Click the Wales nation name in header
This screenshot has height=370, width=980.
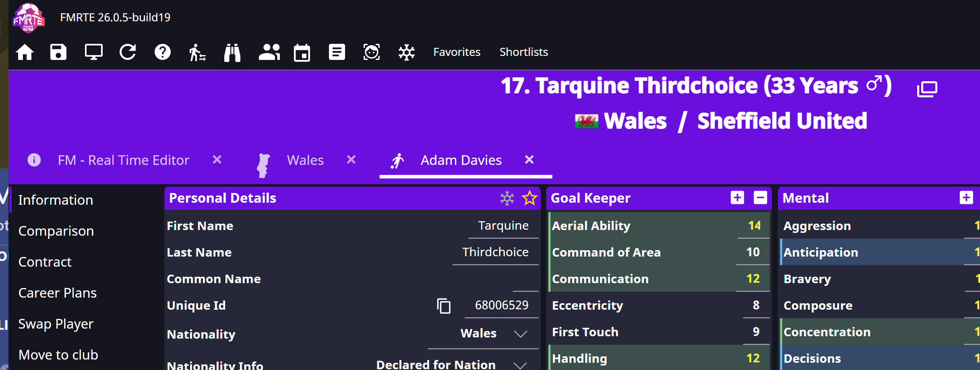coord(635,121)
